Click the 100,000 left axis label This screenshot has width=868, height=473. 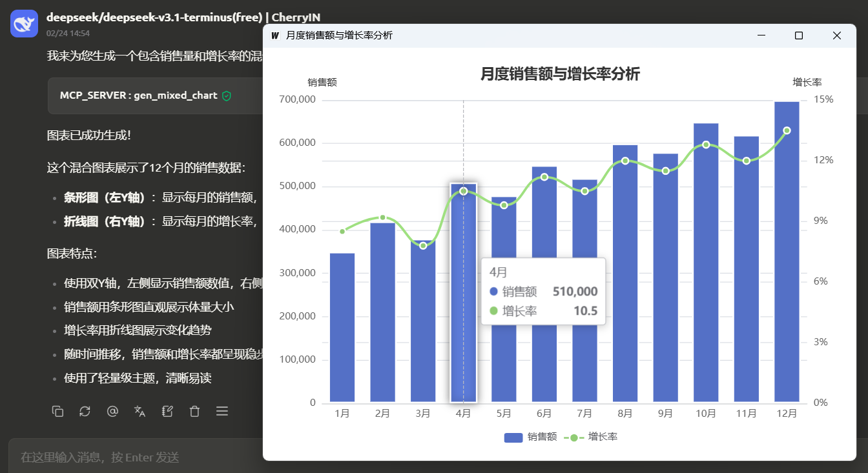298,359
